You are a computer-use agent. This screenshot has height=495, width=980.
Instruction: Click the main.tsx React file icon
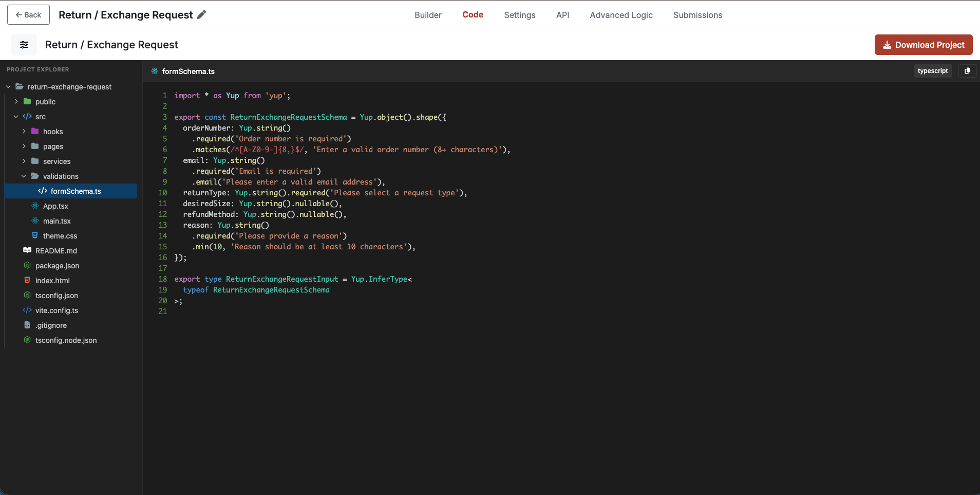pyautogui.click(x=35, y=221)
